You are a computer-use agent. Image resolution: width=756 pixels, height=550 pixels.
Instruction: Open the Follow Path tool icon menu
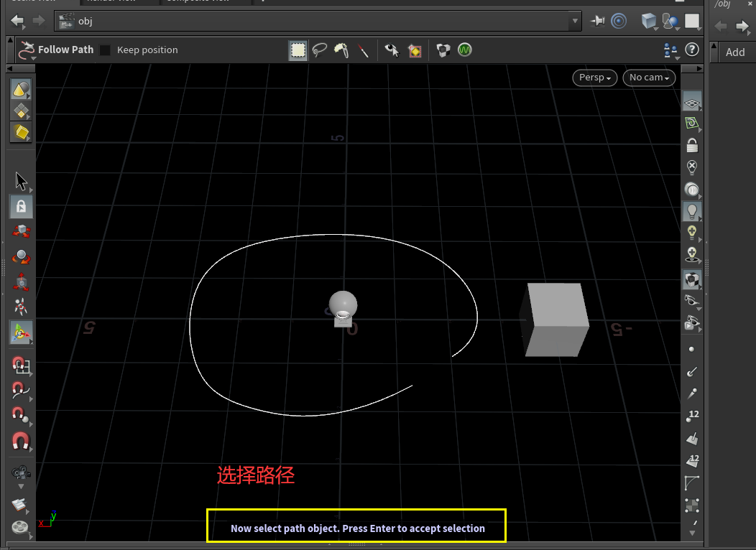26,50
